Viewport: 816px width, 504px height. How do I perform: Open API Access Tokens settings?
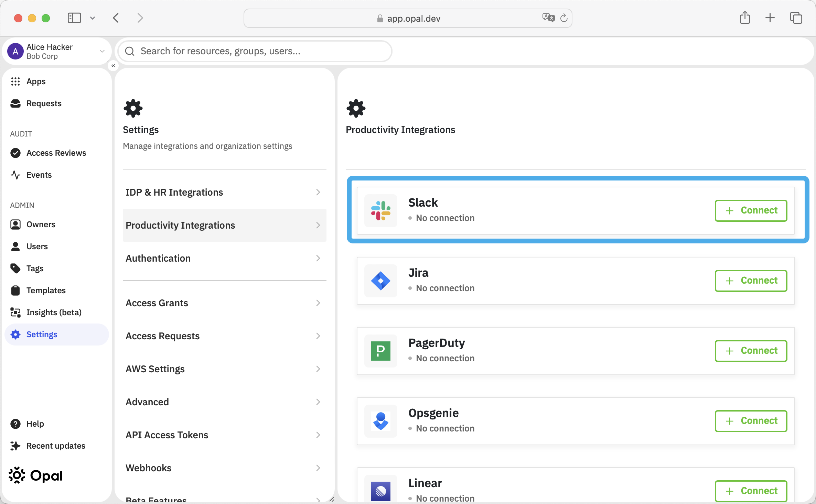coord(224,435)
